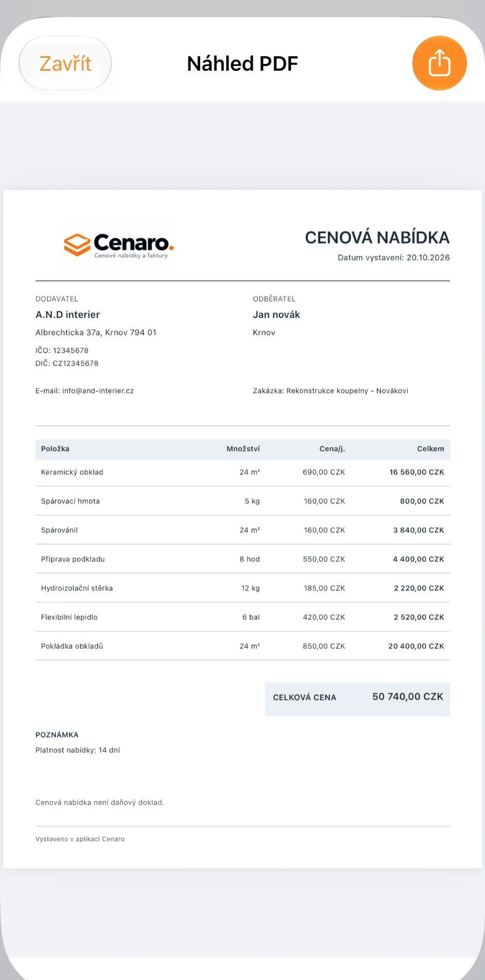
Task: Select the DIČ: CZ12345678 line
Action: pyautogui.click(x=67, y=363)
